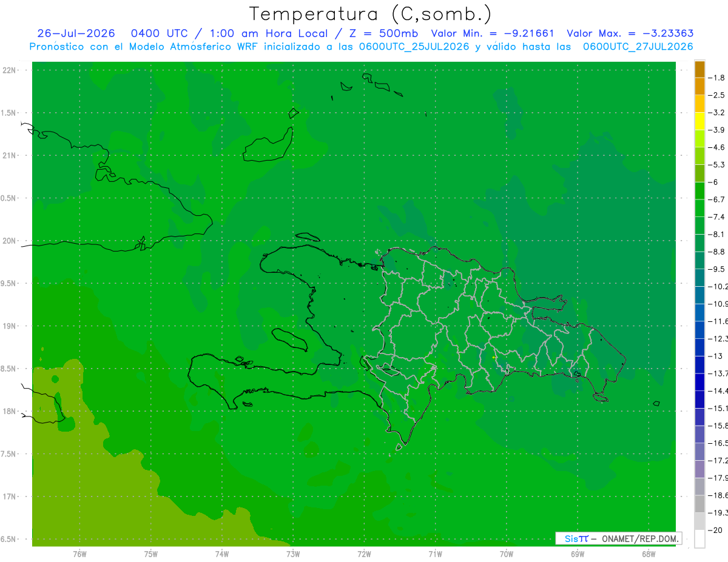The height and width of the screenshot is (562, 728).
Task: Click the longitude label "76W"
Action: 79,554
